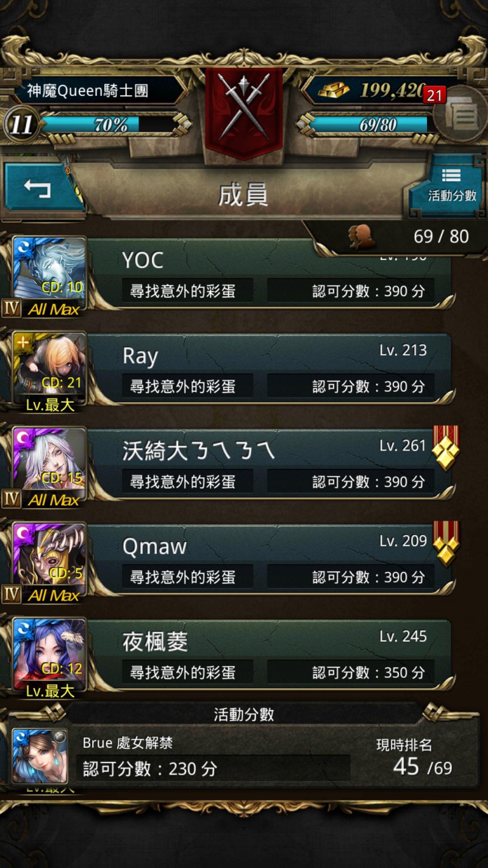The image size is (488, 868).
Task: Open Ray member row
Action: [x=270, y=368]
